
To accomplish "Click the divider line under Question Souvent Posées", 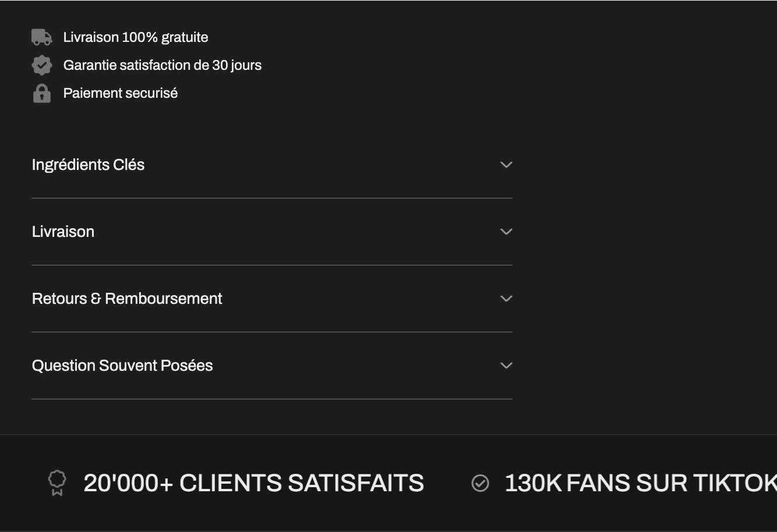I will [271, 399].
